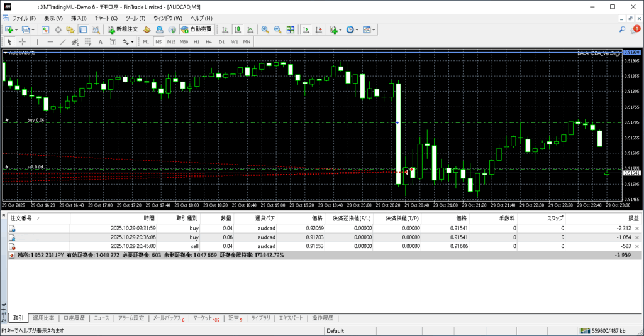Select the crosshair tool
644x336 pixels.
23,41
